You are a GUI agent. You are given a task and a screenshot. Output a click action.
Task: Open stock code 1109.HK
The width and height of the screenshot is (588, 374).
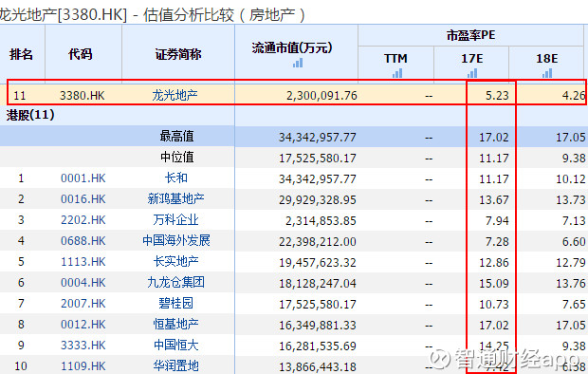[x=83, y=366]
